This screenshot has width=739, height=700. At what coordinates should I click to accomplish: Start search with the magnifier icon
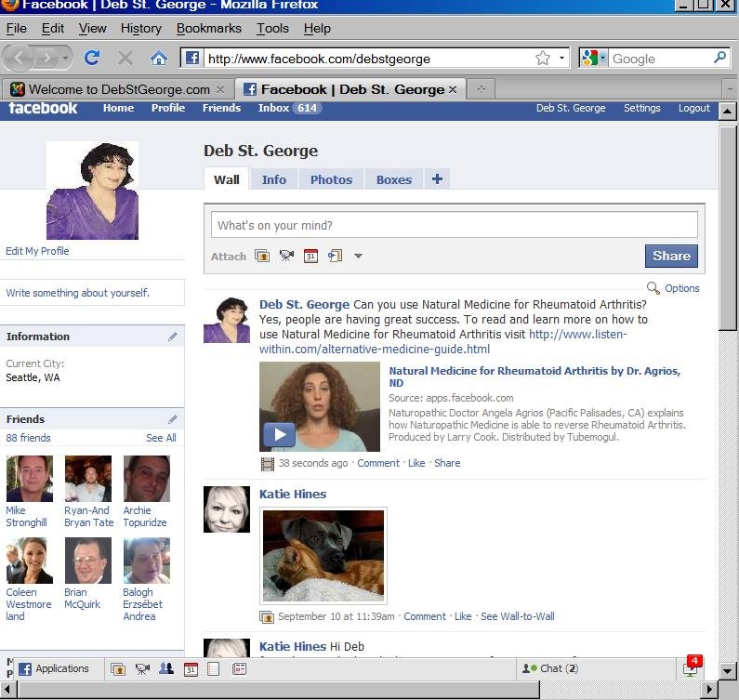[x=719, y=58]
